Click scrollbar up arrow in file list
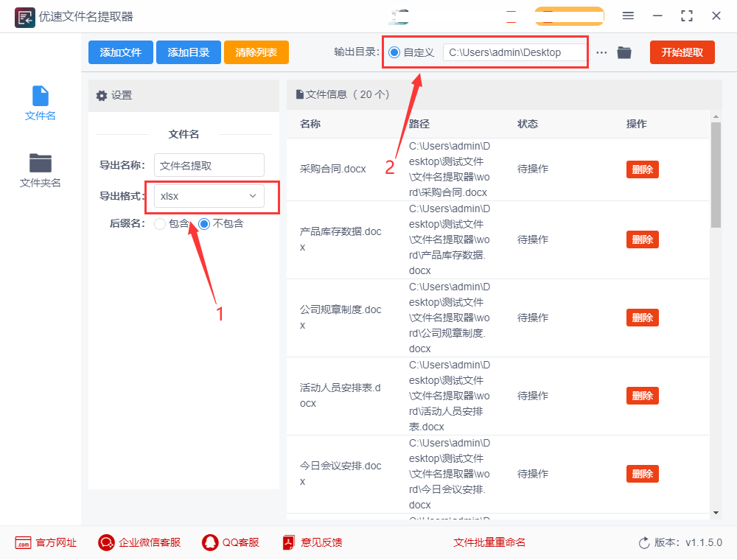This screenshot has height=560, width=737. (716, 116)
